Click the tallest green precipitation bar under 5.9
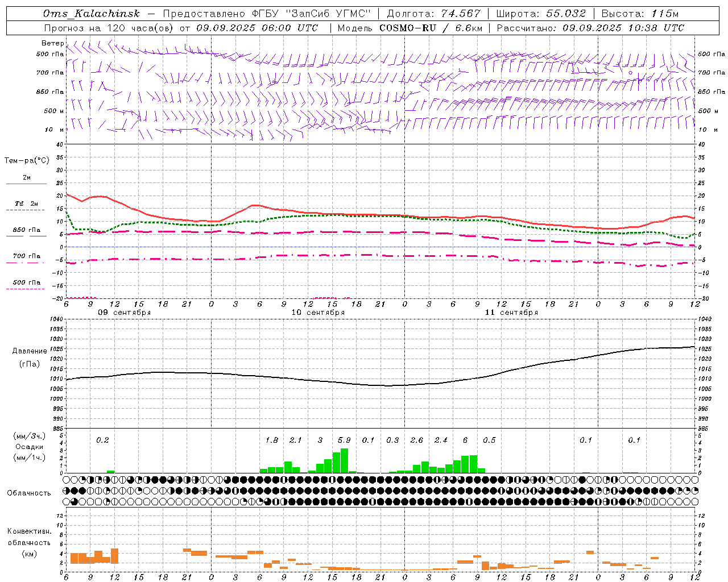 [x=344, y=461]
